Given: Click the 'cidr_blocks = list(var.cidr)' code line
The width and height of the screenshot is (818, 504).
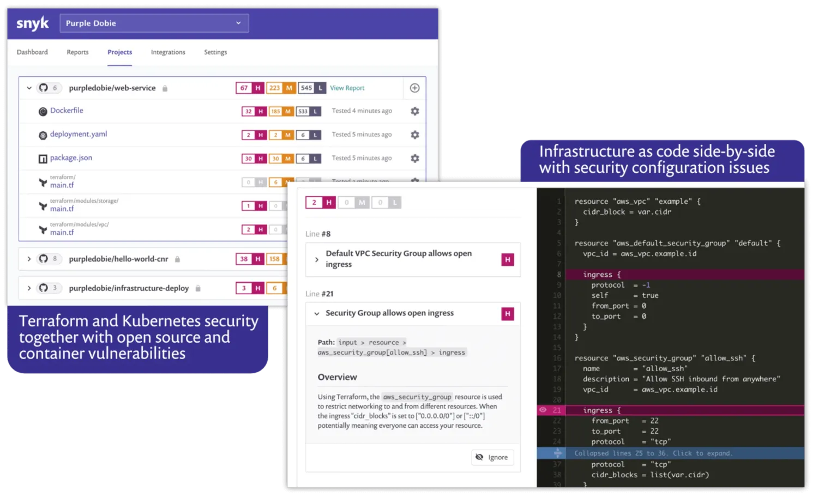Looking at the screenshot, I should [x=650, y=475].
